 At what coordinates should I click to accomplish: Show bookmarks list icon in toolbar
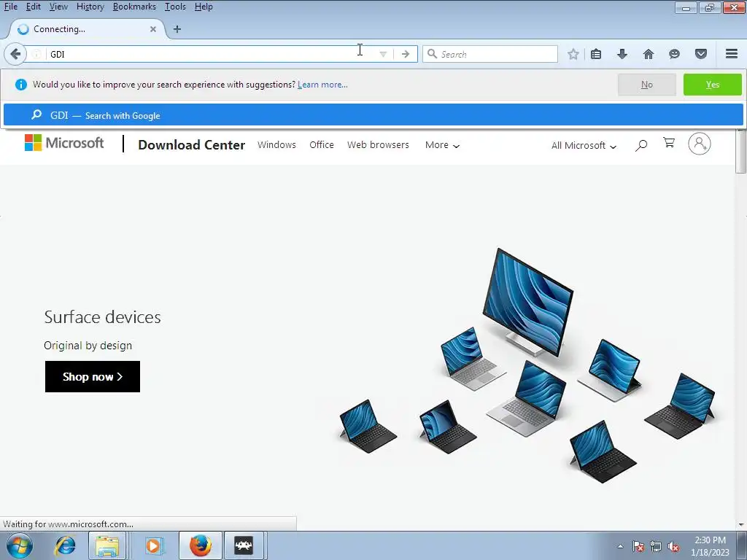pos(596,54)
